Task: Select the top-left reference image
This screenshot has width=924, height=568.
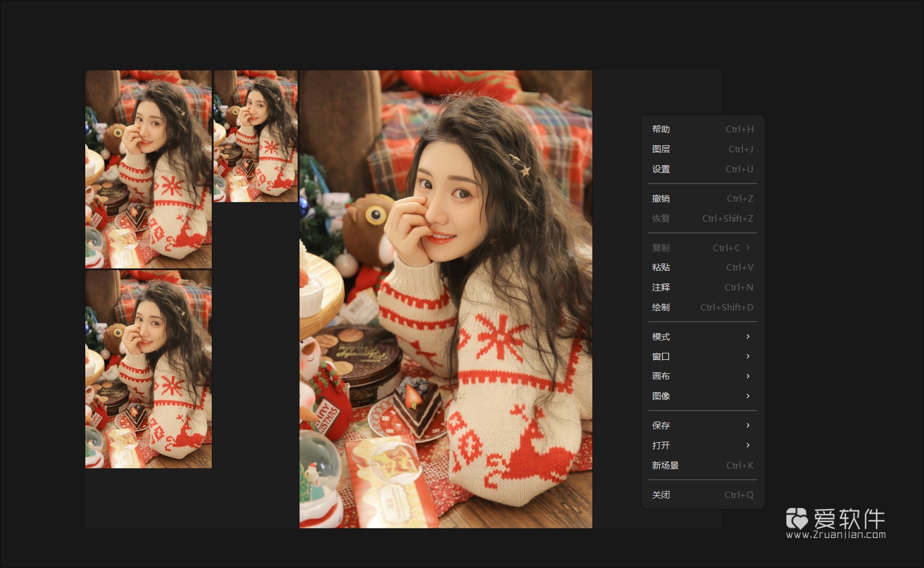Action: pos(148,169)
